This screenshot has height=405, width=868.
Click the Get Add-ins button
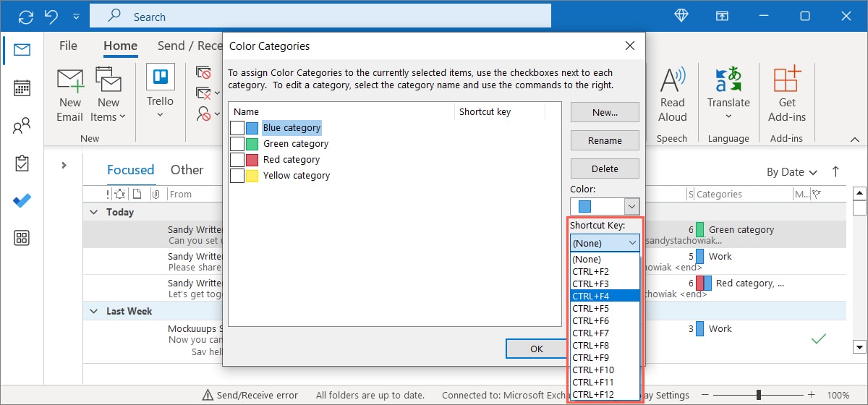coord(787,95)
